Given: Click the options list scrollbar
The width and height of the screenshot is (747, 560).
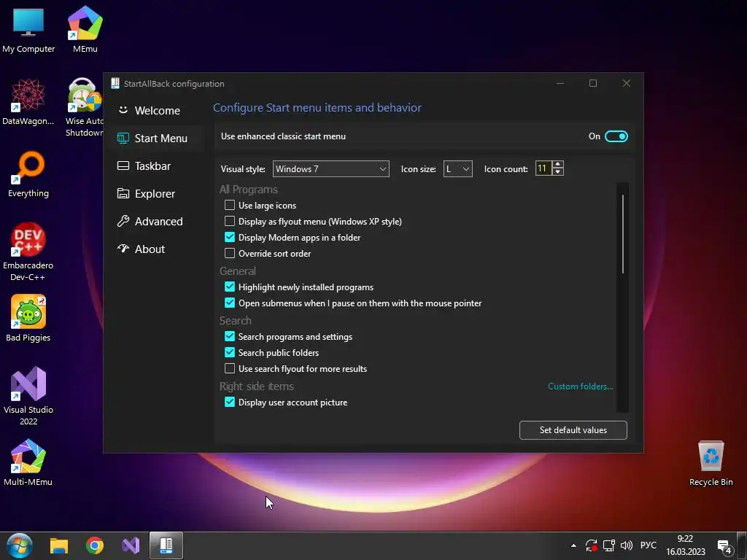Looking at the screenshot, I should pos(623,234).
